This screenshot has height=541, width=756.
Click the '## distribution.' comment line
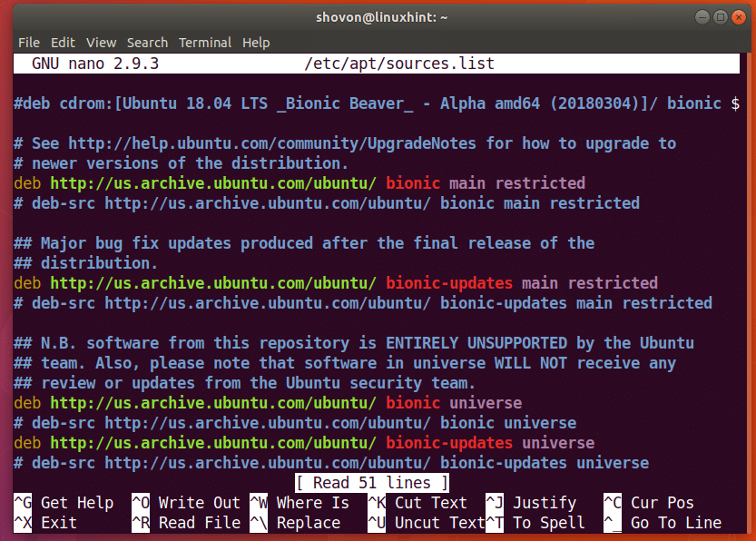[x=86, y=263]
